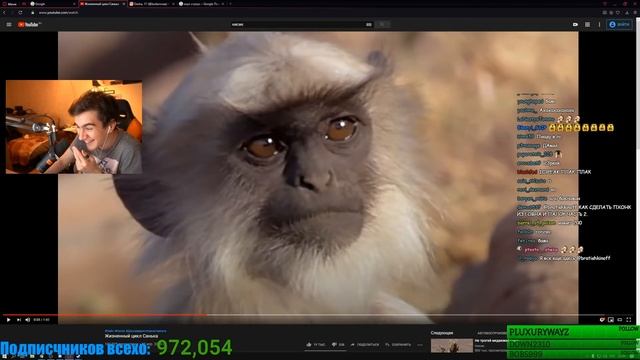Open the on-screen keyboard icon in search box
Image resolution: width=640 pixels, height=360 pixels.
point(369,24)
